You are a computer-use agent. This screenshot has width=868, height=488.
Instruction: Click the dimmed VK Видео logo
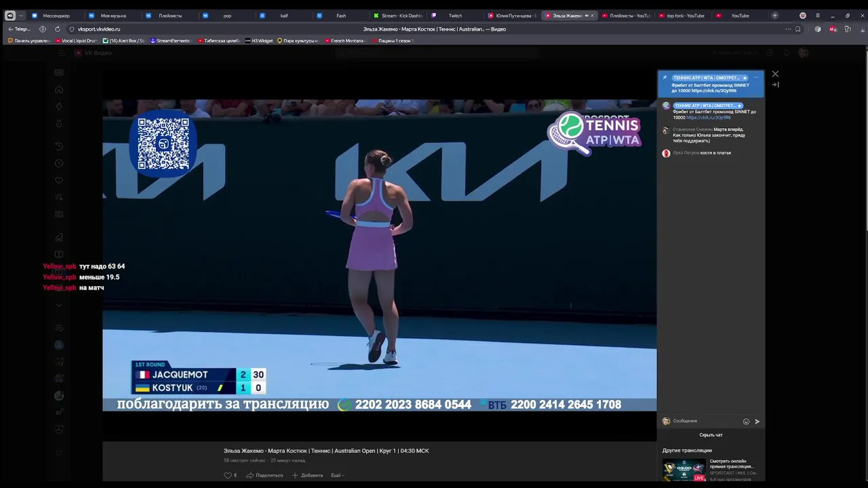click(x=94, y=53)
